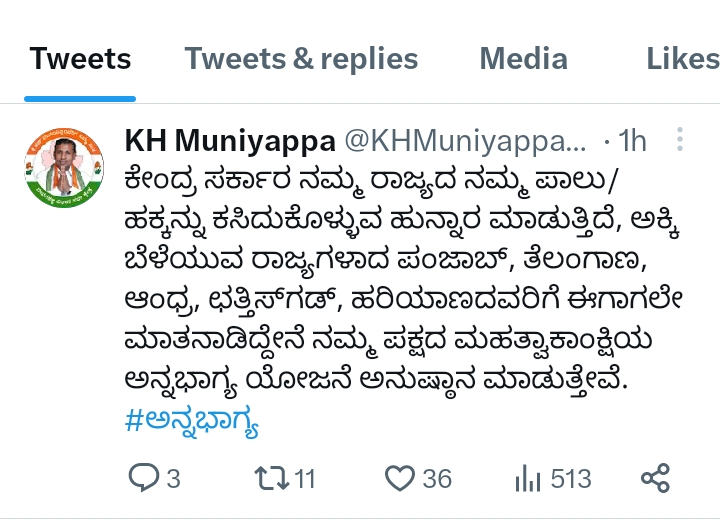Click the view count 513
This screenshot has height=527, width=720.
(x=571, y=479)
